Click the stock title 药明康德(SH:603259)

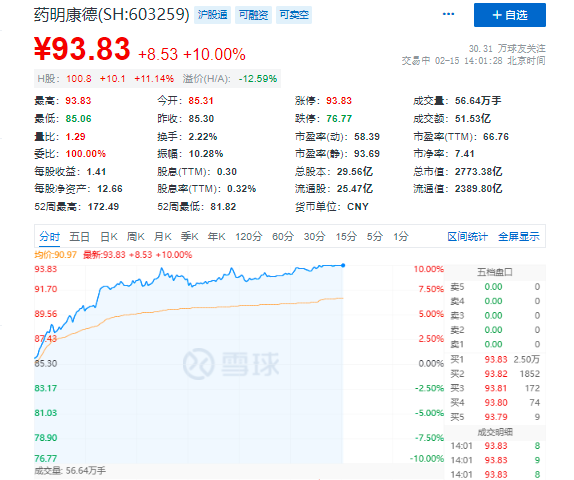point(112,15)
